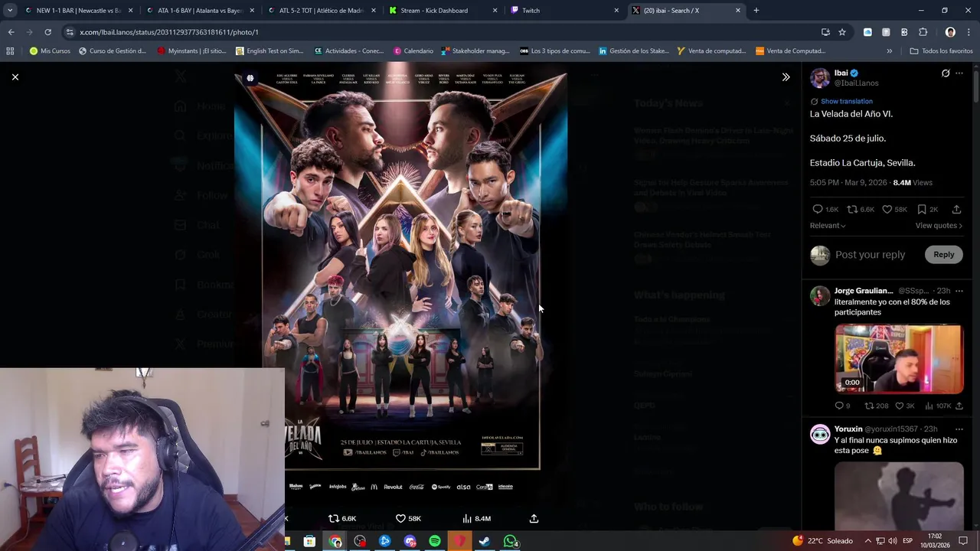The image size is (980, 551).
Task: Open the English Test on Sim... bookmark
Action: [269, 51]
